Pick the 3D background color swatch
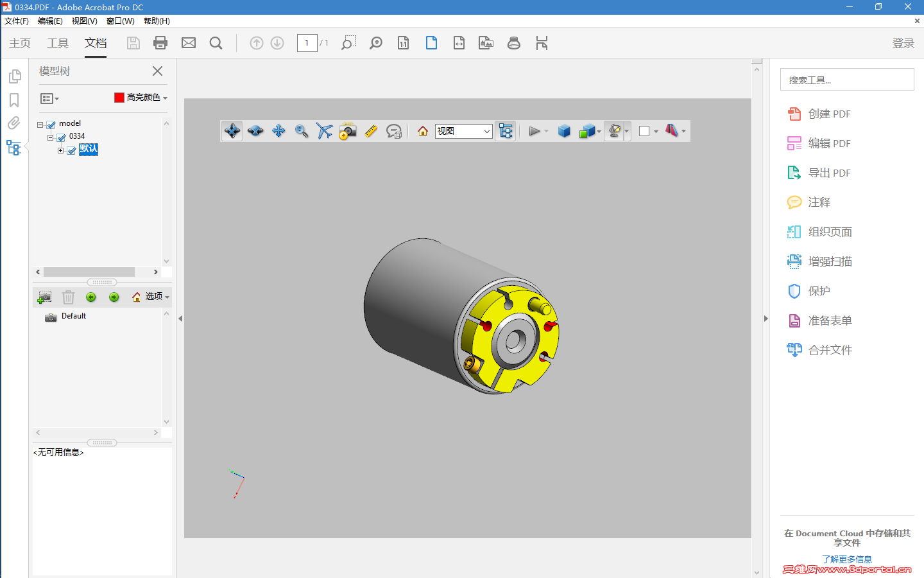 [644, 131]
